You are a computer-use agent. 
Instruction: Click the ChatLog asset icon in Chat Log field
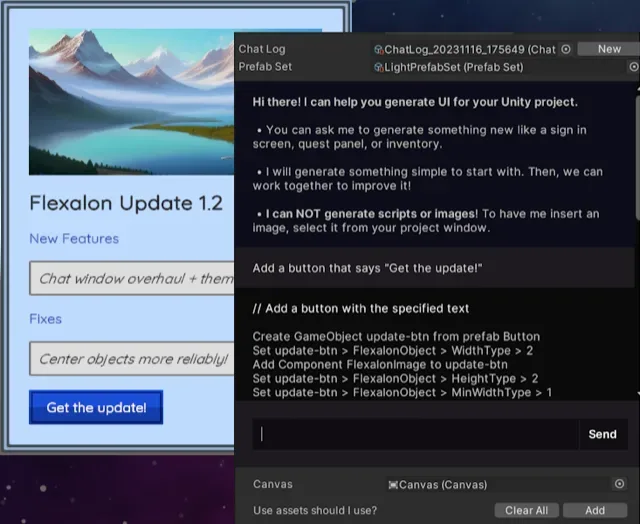(379, 49)
